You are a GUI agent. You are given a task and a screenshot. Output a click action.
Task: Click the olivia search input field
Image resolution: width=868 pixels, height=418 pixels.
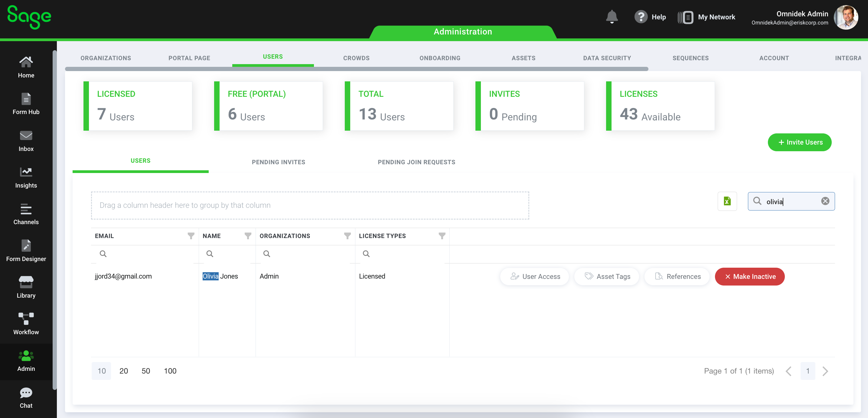tap(791, 201)
